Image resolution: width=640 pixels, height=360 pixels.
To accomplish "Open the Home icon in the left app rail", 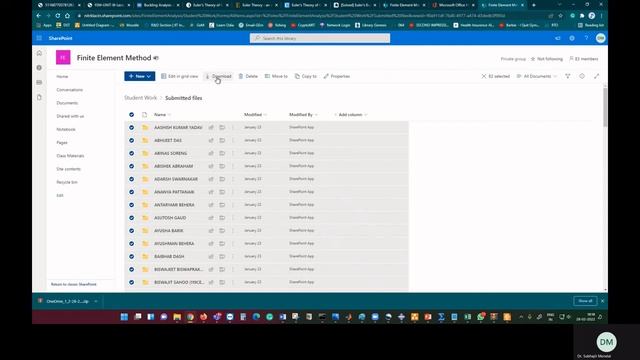I will tap(39, 53).
